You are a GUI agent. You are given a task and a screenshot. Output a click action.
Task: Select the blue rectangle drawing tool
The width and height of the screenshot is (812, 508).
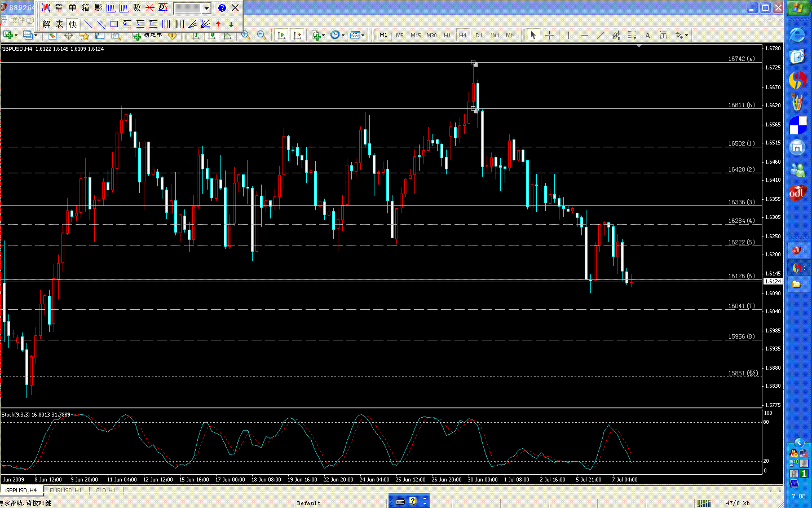114,24
